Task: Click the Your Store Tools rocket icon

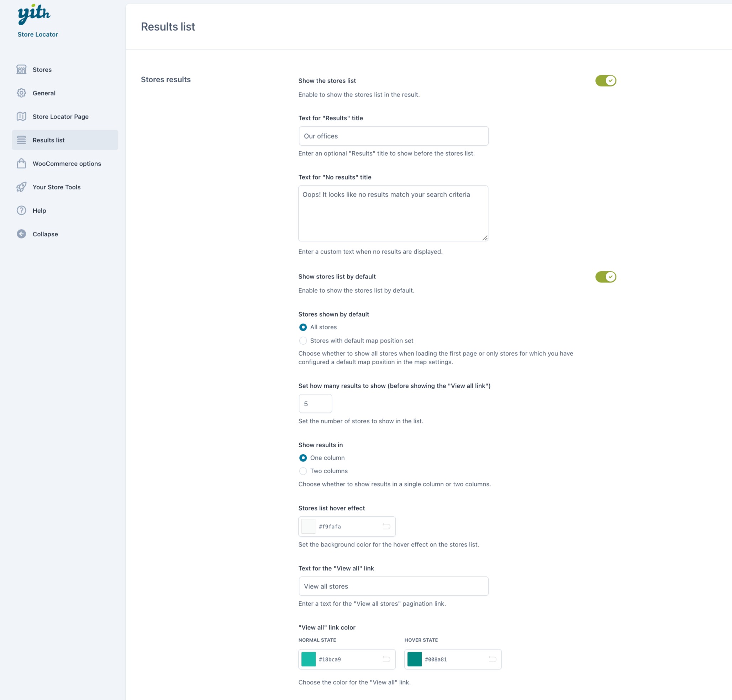Action: (x=21, y=187)
